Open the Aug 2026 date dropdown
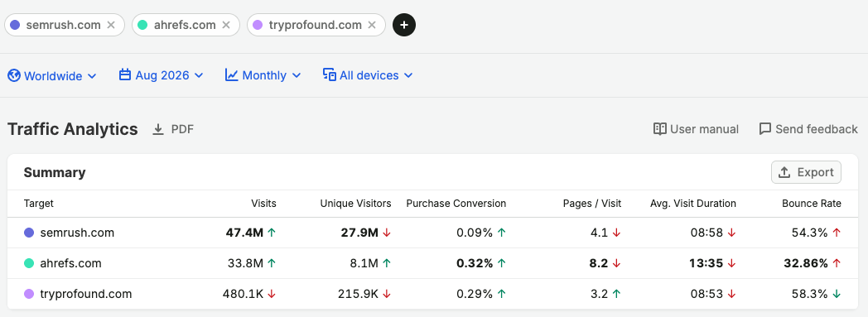 click(161, 76)
